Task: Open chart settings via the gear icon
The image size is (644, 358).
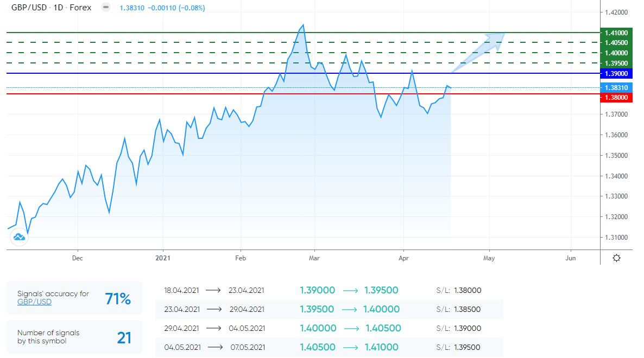Action: (x=616, y=258)
